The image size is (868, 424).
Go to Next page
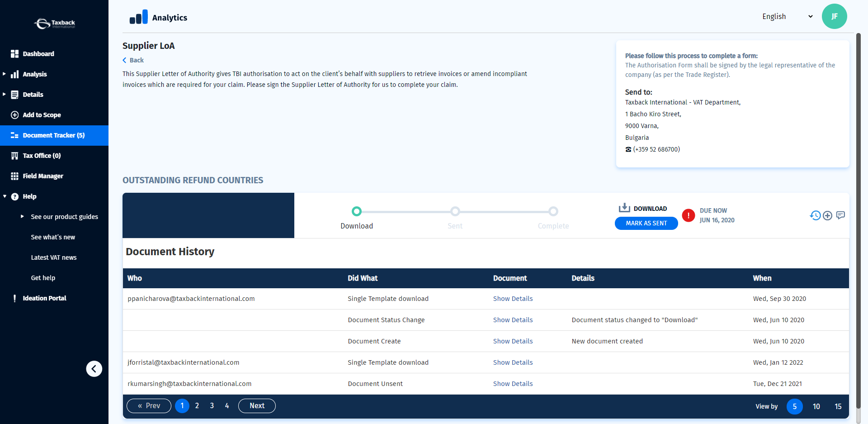pyautogui.click(x=257, y=406)
